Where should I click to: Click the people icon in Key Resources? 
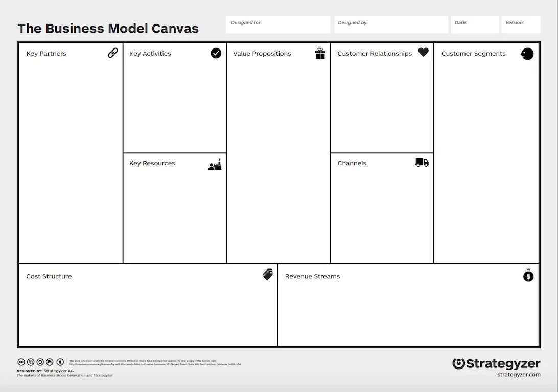click(215, 163)
